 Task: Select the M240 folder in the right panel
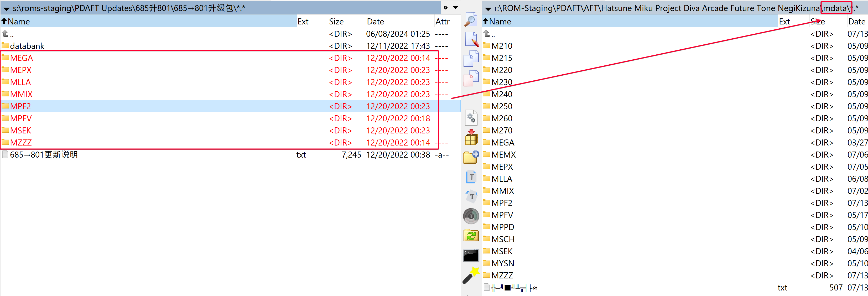(x=675, y=94)
